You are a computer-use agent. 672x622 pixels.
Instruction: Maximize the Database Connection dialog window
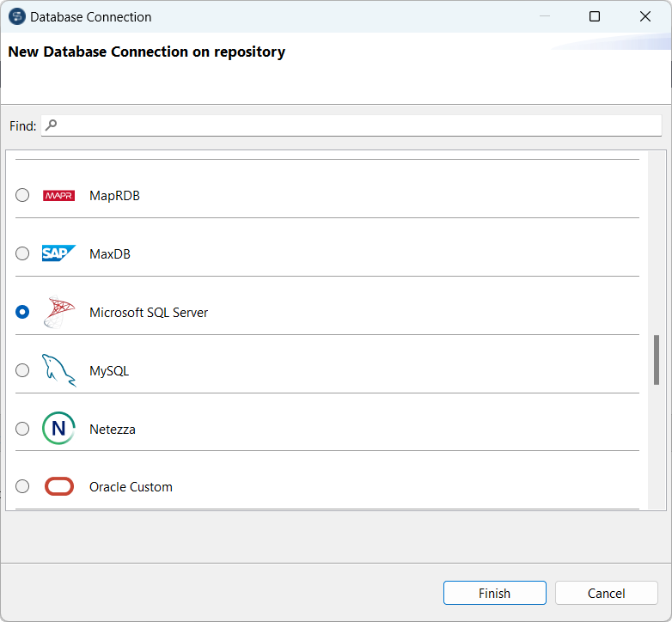pyautogui.click(x=595, y=16)
